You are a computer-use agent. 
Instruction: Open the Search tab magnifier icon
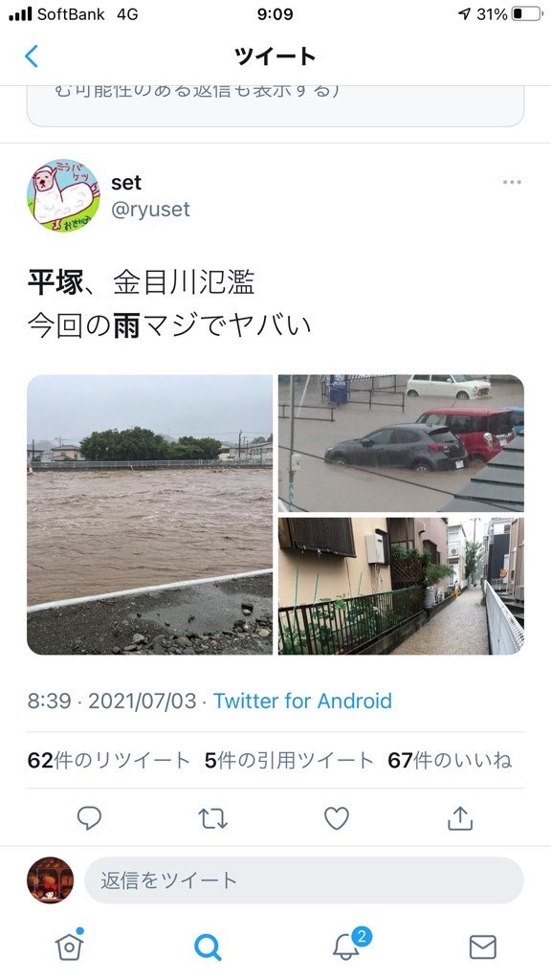208,947
